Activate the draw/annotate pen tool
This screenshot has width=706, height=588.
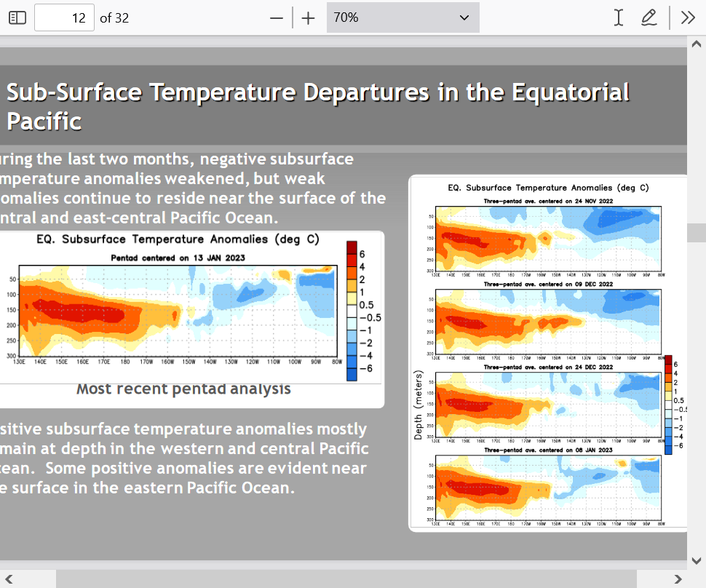click(649, 18)
